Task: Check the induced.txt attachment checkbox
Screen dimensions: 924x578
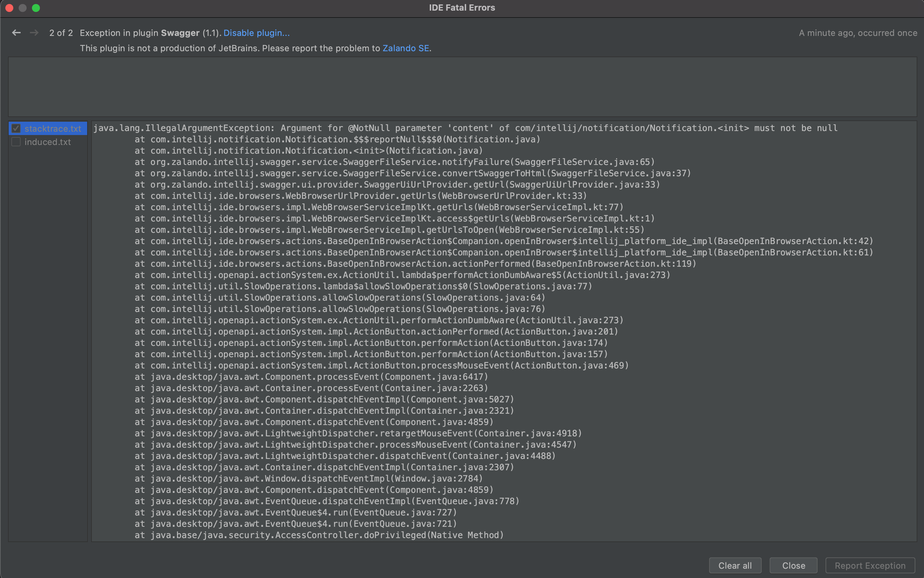Action: click(x=16, y=142)
